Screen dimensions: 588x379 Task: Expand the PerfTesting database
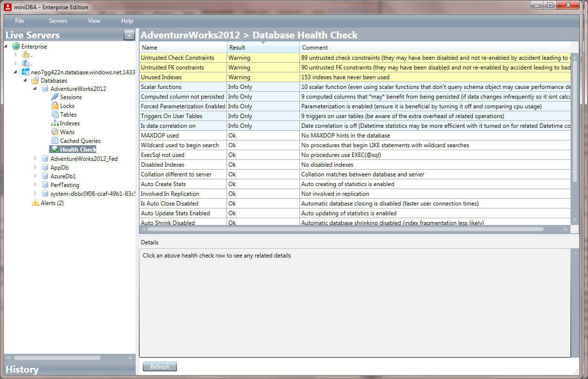tap(35, 185)
